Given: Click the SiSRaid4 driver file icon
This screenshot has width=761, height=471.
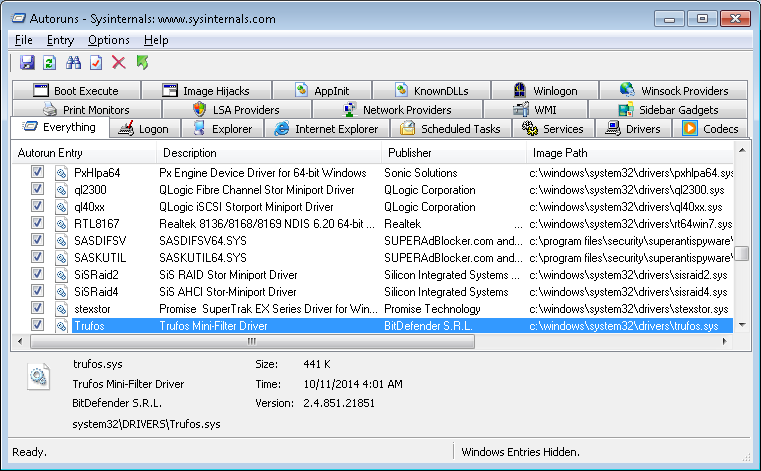Looking at the screenshot, I should click(61, 292).
